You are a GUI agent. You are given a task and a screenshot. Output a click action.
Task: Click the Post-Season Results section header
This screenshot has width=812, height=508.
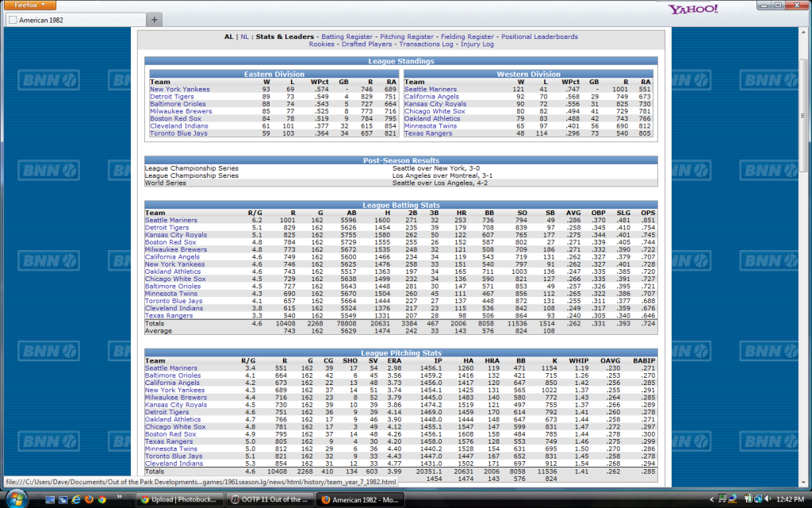pyautogui.click(x=400, y=160)
